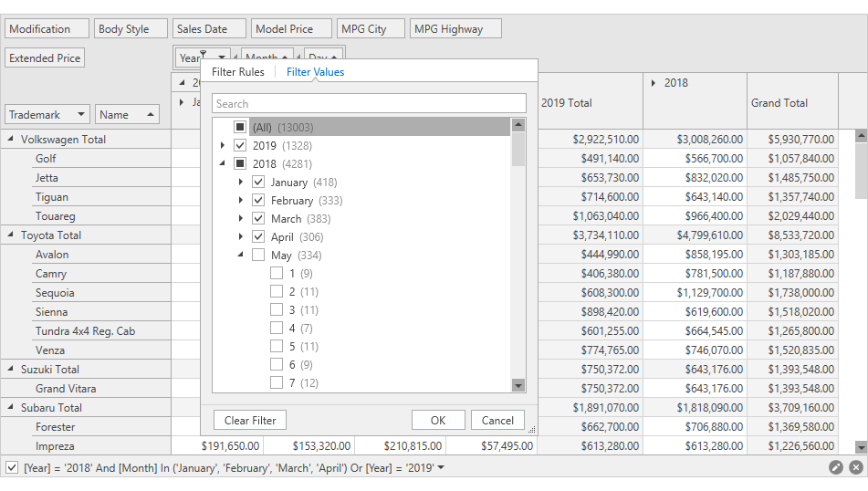Collapse Subaru Total row group

click(x=11, y=407)
